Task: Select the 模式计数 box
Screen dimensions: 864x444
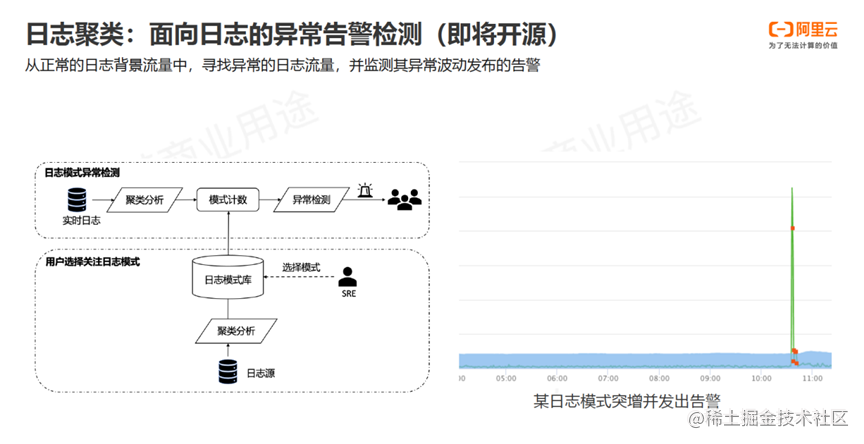Action: [228, 199]
